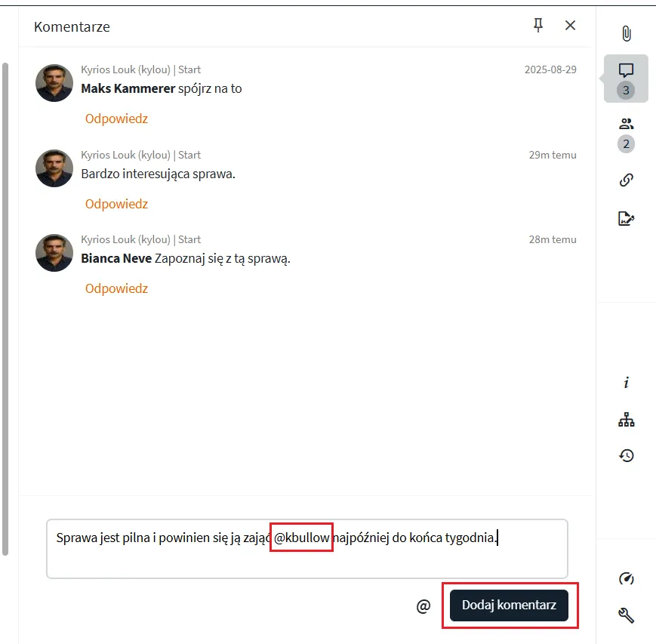The height and width of the screenshot is (644, 656).
Task: Pin the Komentarze panel
Action: 538,26
